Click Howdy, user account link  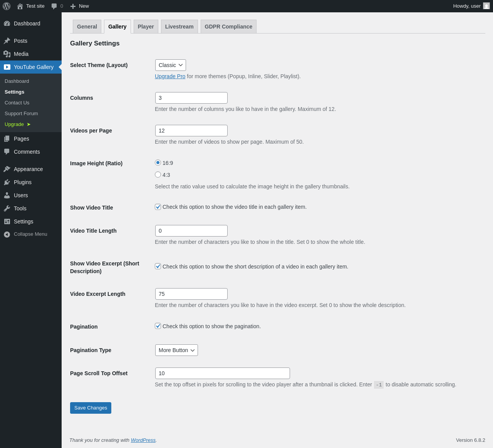click(471, 6)
